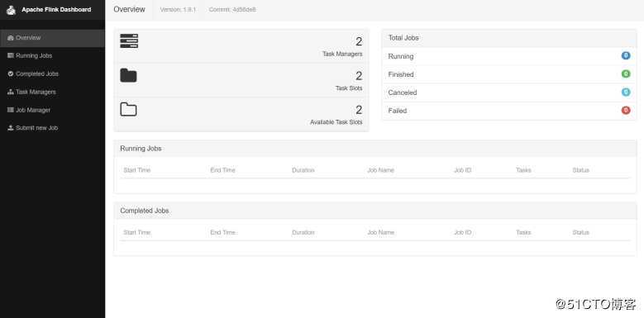This screenshot has width=644, height=318.
Task: Click the light-blue Canceled jobs count badge
Action: pyautogui.click(x=626, y=93)
